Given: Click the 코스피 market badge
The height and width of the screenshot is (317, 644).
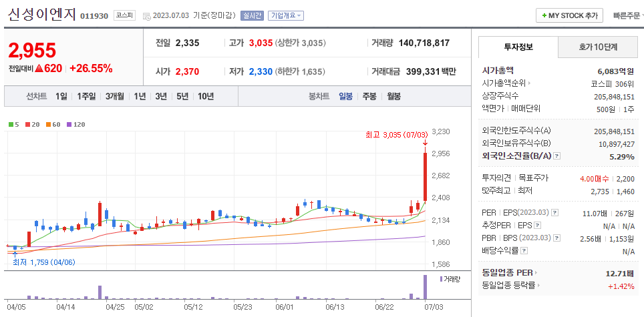Looking at the screenshot, I should coord(124,15).
